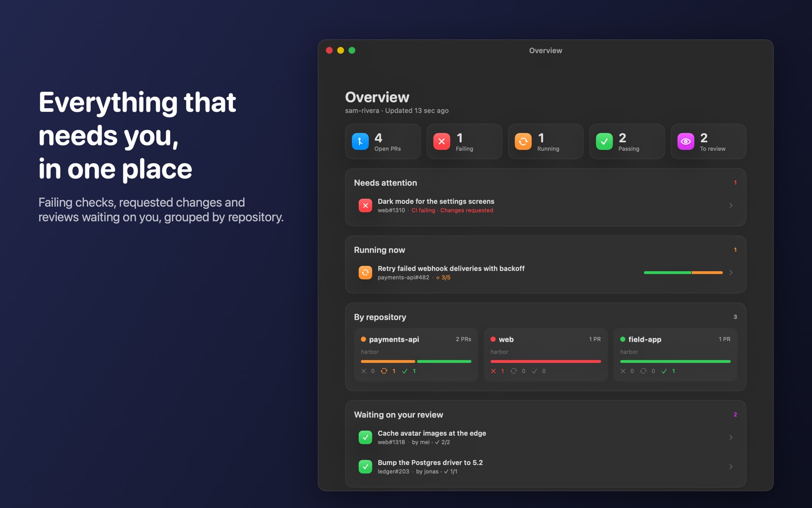Click the red Failing X icon
This screenshot has height=508, width=812.
(x=442, y=142)
